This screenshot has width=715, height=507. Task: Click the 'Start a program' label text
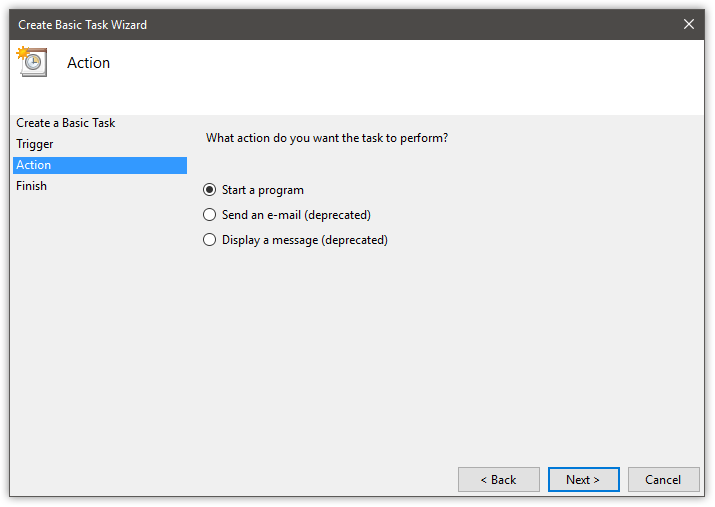[x=263, y=190]
